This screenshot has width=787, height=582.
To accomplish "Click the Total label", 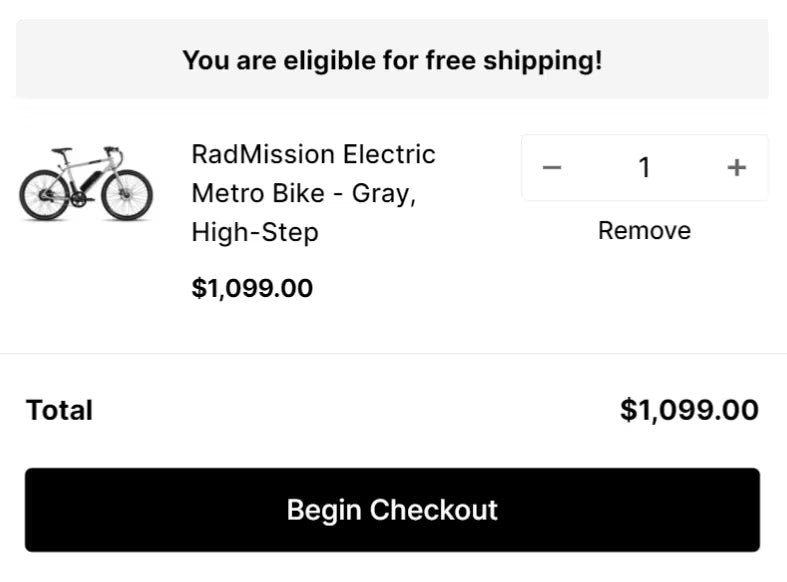I will click(x=59, y=410).
